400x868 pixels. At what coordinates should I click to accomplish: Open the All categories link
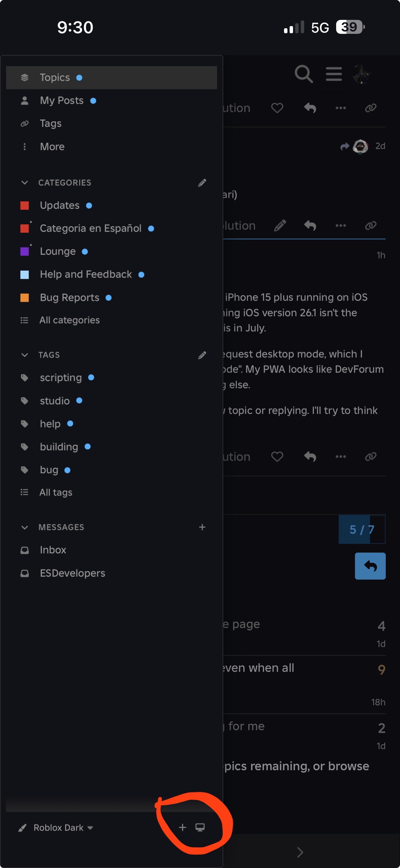coord(69,320)
